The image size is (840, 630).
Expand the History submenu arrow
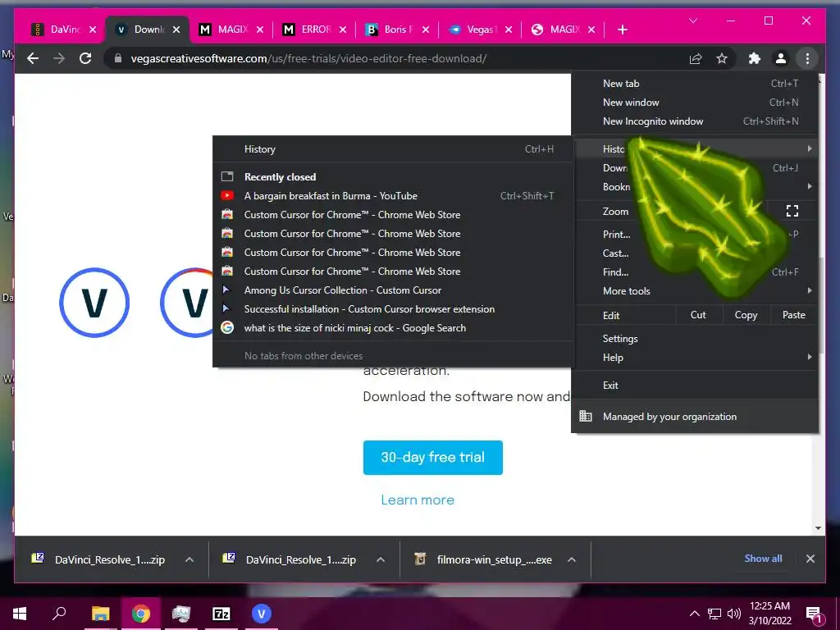[x=809, y=148]
